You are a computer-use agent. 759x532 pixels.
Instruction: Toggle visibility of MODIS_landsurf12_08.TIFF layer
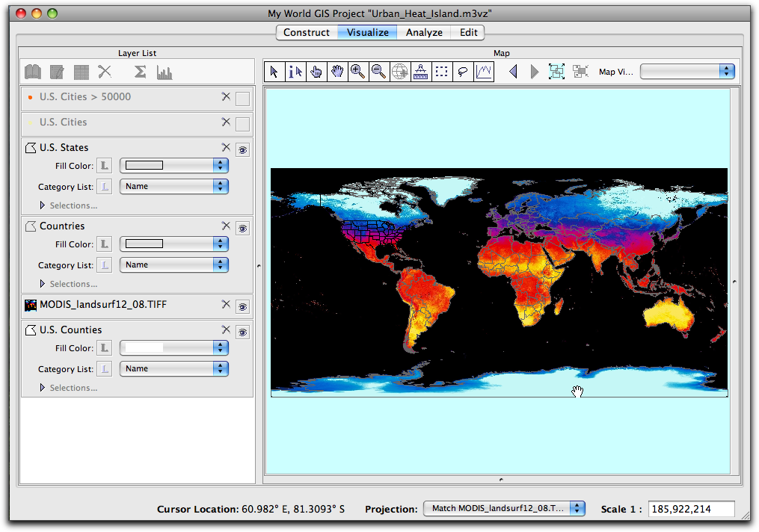[242, 306]
